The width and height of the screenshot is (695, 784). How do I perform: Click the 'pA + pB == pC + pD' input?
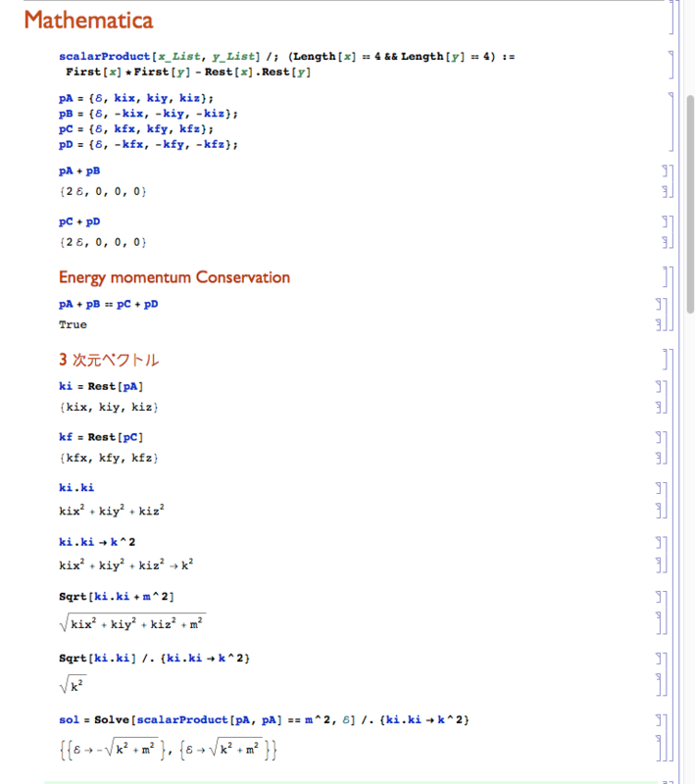tap(109, 304)
